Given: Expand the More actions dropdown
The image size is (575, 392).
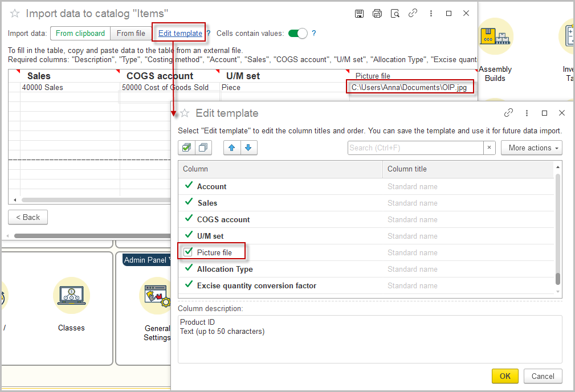Looking at the screenshot, I should [531, 148].
